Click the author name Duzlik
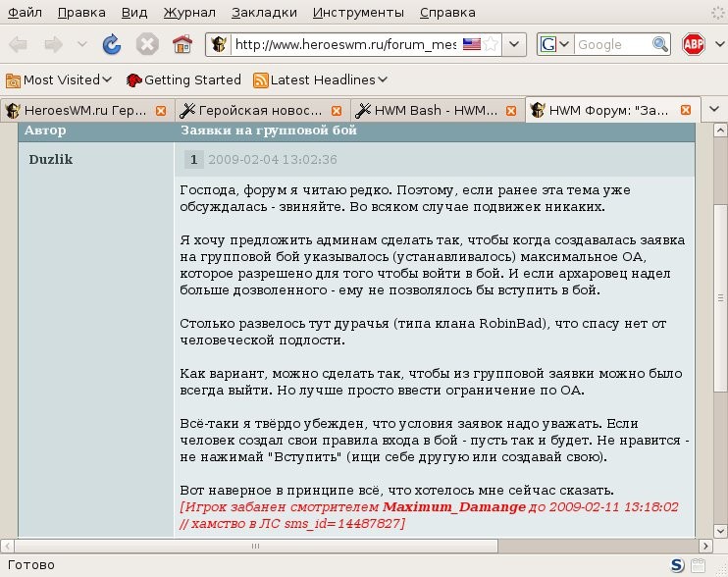 51,160
